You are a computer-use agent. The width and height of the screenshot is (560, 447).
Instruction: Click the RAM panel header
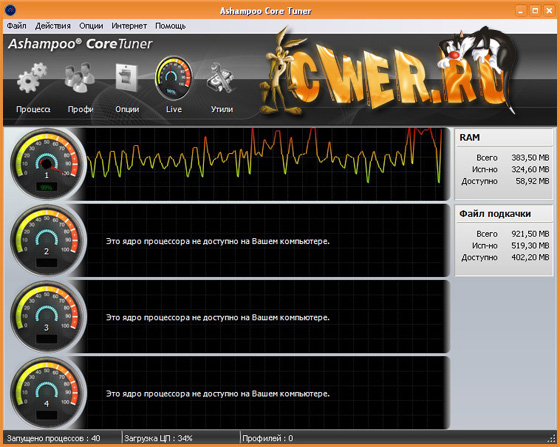click(504, 137)
